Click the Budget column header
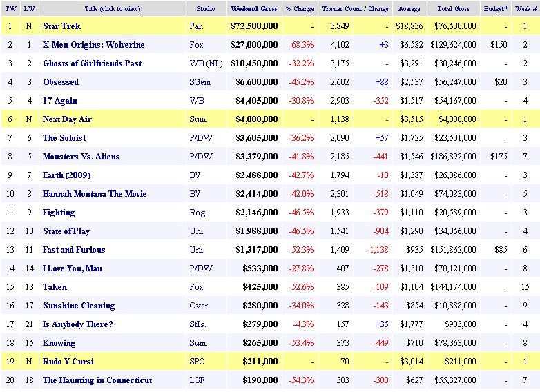540x392 pixels. pyautogui.click(x=497, y=9)
